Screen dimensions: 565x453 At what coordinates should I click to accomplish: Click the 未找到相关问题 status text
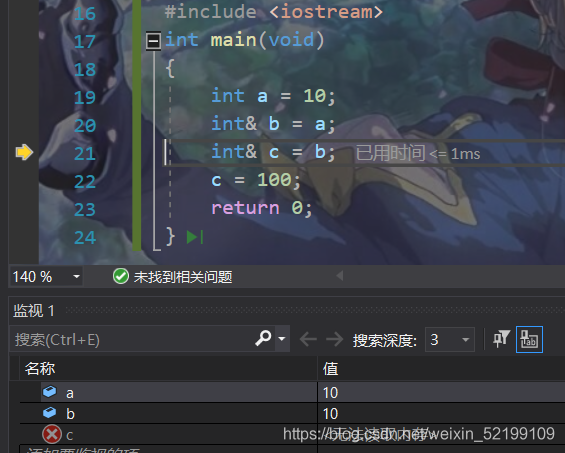pos(183,277)
